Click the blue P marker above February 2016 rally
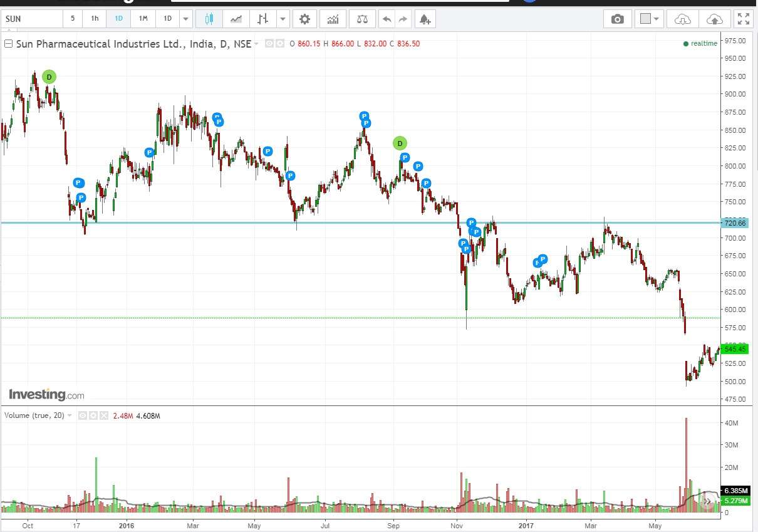The height and width of the screenshot is (532, 758). click(x=150, y=152)
